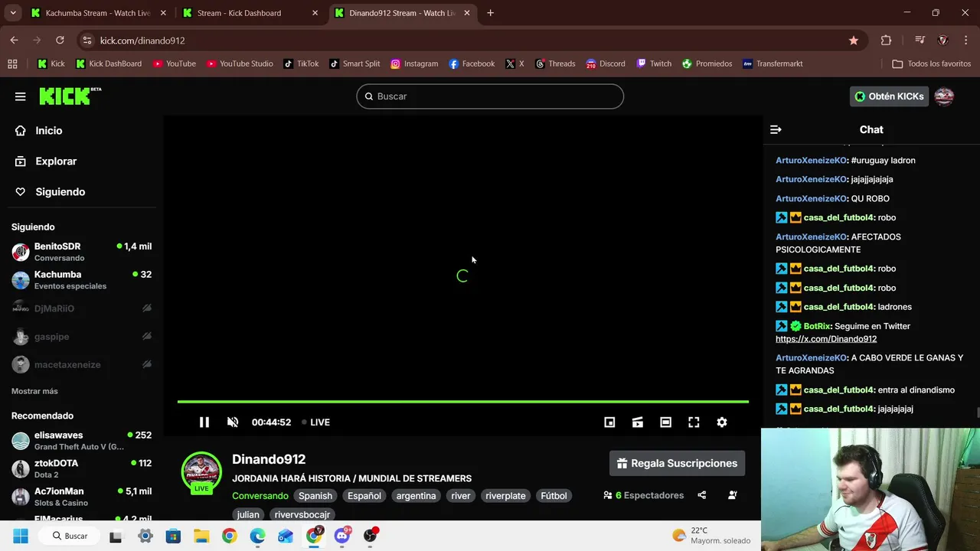This screenshot has width=980, height=551.
Task: Enable mini player mode
Action: [609, 422]
